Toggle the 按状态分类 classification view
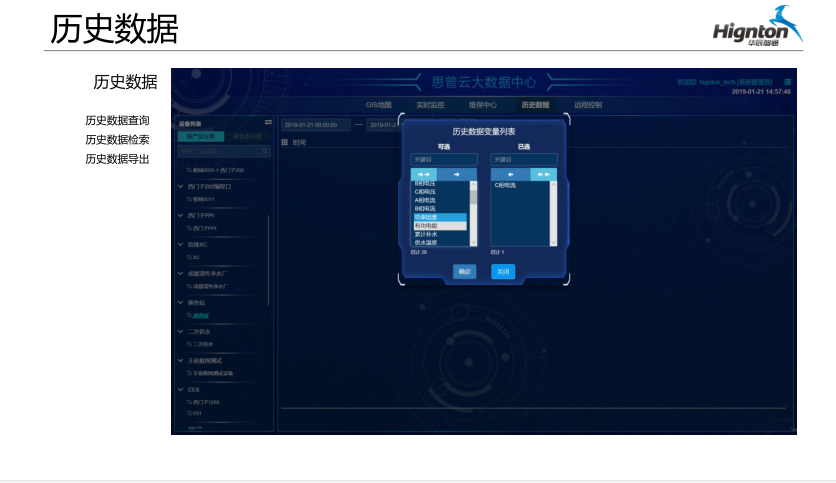The image size is (836, 483). coord(247,137)
